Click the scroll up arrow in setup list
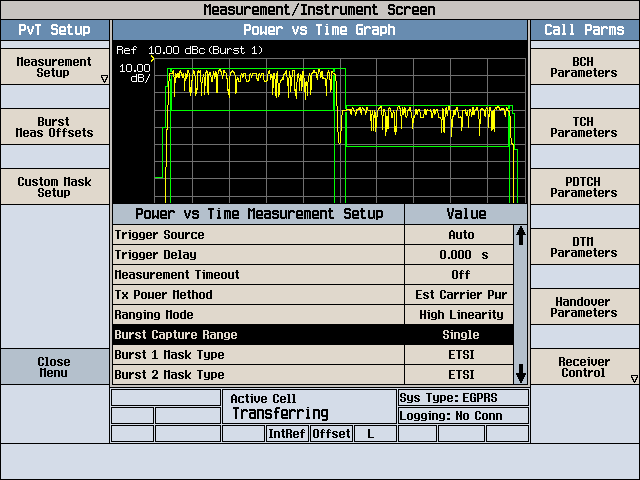 520,236
